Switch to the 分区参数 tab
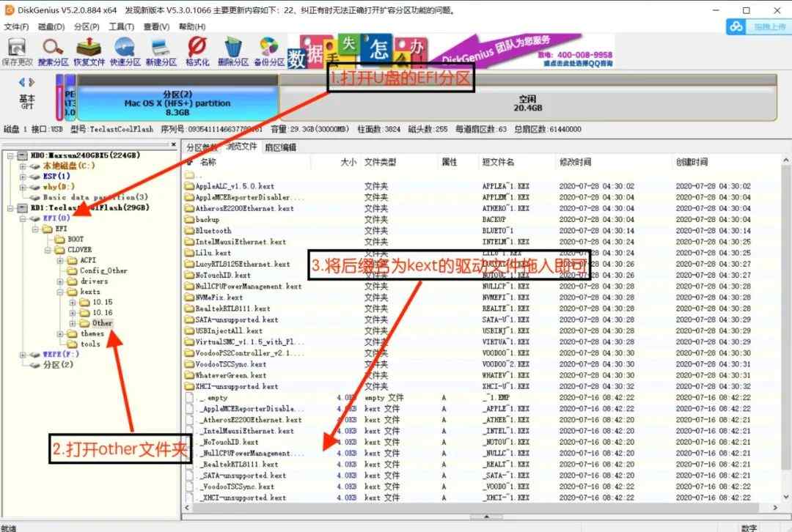This screenshot has width=792, height=532. pos(202,147)
